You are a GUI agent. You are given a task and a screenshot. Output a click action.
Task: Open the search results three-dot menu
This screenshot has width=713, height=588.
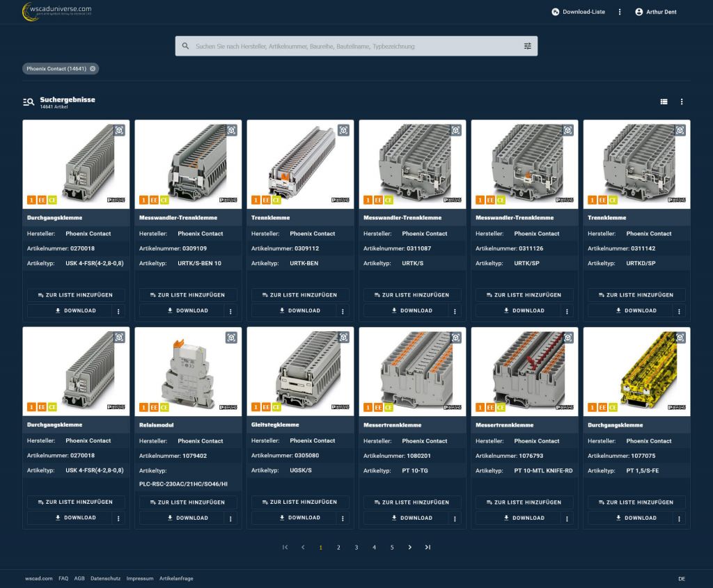pos(681,101)
